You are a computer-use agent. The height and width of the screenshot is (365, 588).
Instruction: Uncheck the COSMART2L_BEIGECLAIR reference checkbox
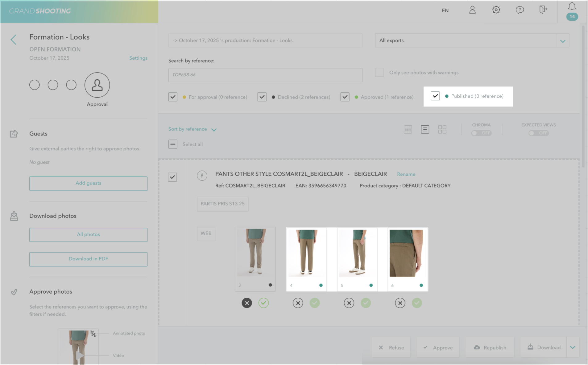pyautogui.click(x=172, y=177)
